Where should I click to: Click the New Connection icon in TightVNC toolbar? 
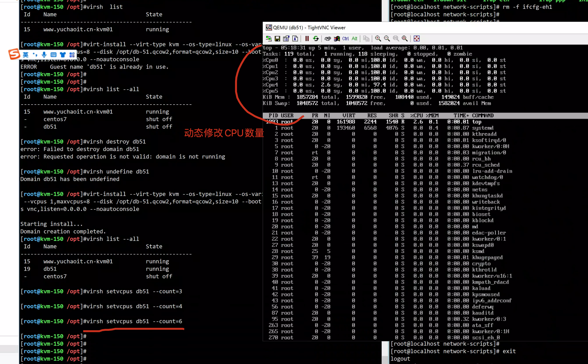click(269, 38)
